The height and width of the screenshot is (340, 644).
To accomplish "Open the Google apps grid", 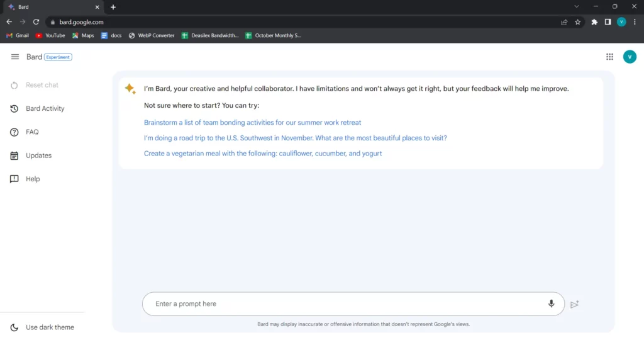I will (x=609, y=57).
